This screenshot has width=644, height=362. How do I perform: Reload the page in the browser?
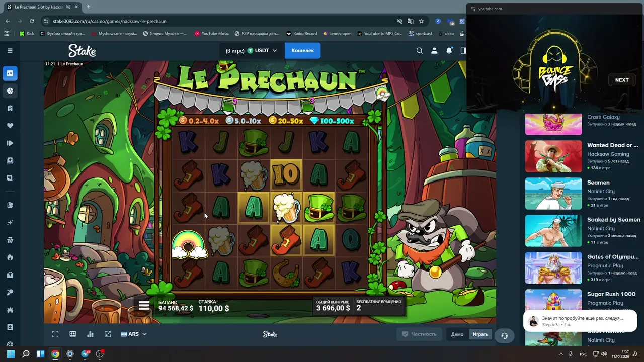point(32,21)
